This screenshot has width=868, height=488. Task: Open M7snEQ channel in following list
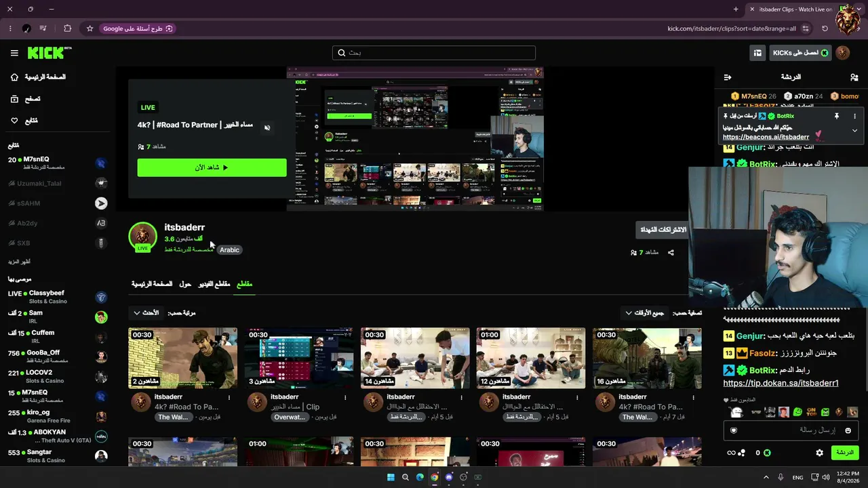(58, 163)
